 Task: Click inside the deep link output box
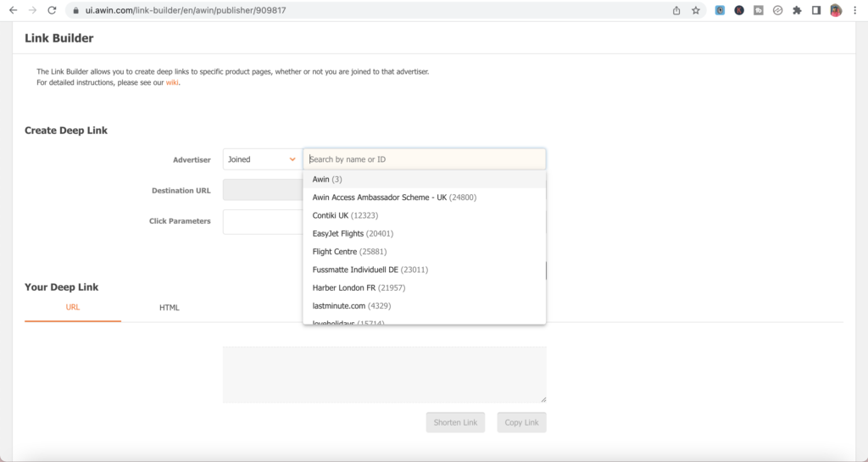[x=385, y=375]
